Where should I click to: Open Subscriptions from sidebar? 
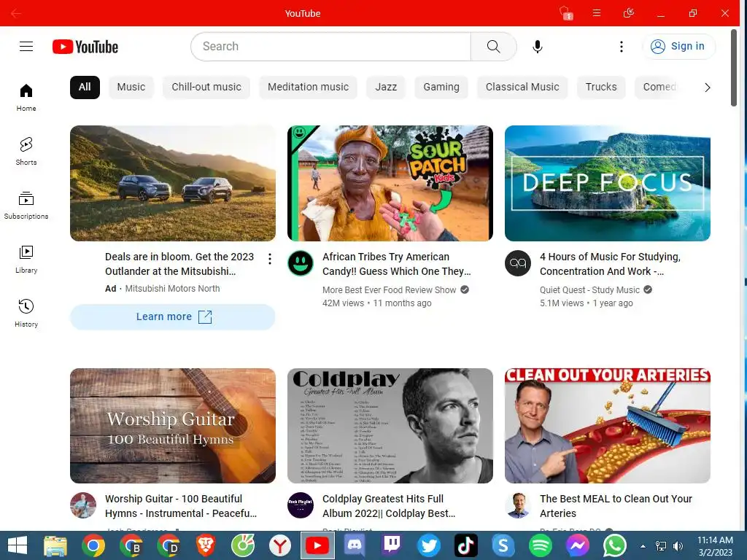(x=26, y=205)
